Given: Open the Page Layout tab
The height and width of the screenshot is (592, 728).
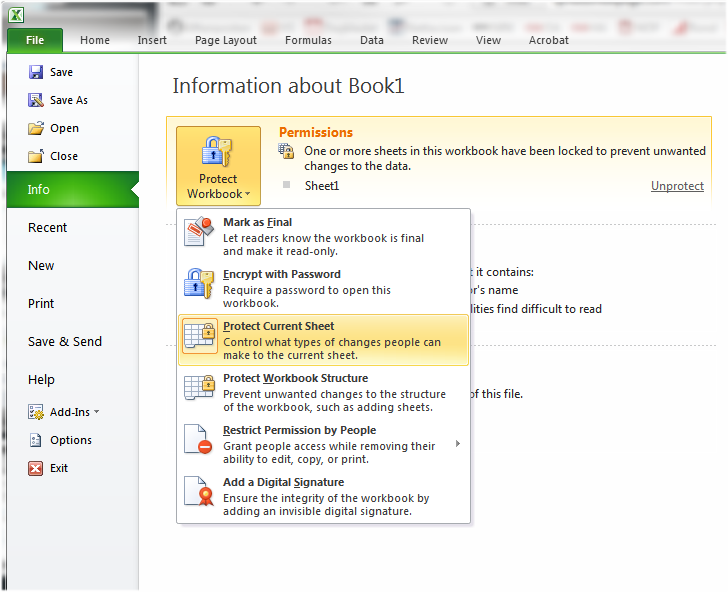Looking at the screenshot, I should pos(226,40).
